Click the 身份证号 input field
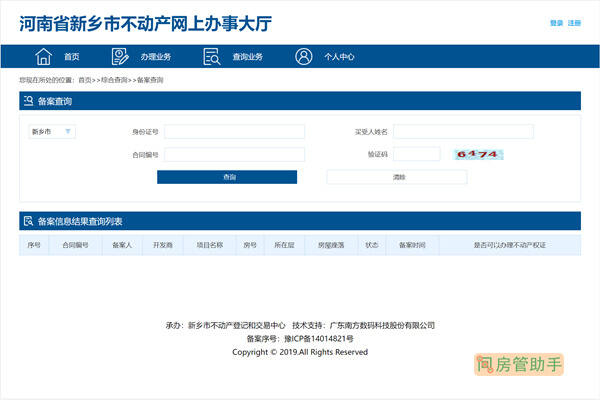This screenshot has height=400, width=600. 235,132
